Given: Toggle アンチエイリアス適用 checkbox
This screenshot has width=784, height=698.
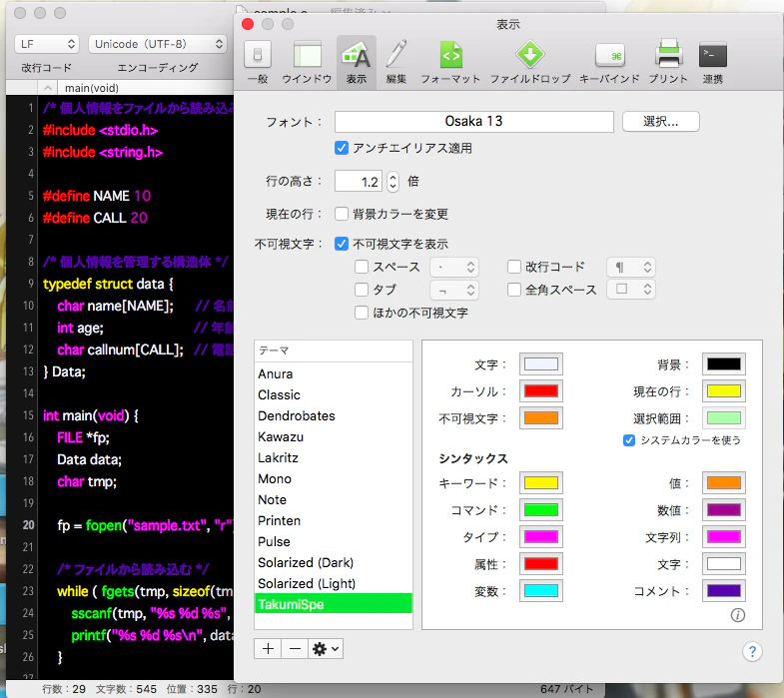Looking at the screenshot, I should pyautogui.click(x=342, y=148).
